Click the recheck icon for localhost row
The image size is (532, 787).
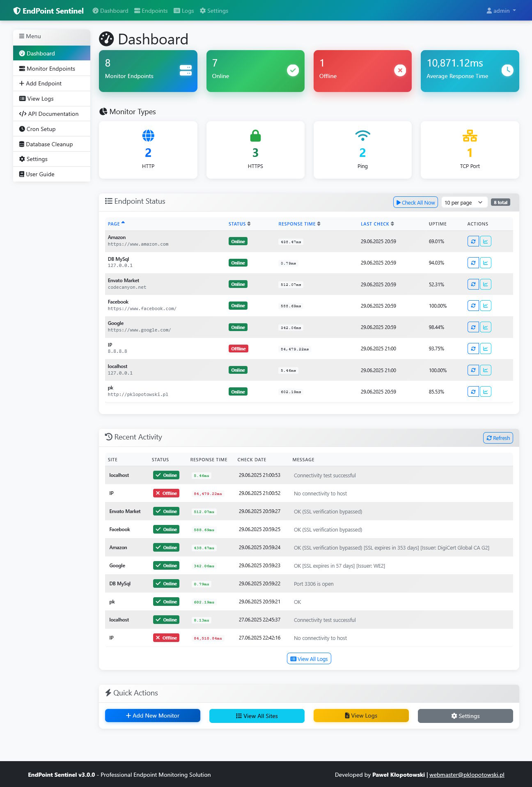473,370
